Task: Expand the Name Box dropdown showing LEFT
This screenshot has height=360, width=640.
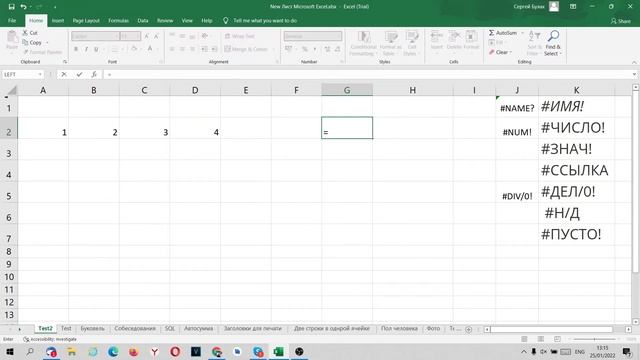Action: pyautogui.click(x=40, y=74)
